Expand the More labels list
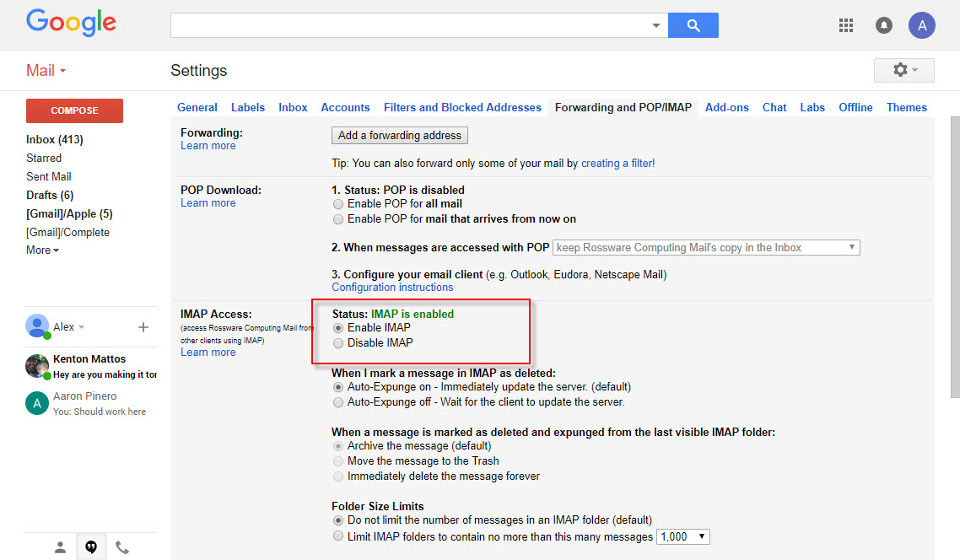 pyautogui.click(x=42, y=250)
